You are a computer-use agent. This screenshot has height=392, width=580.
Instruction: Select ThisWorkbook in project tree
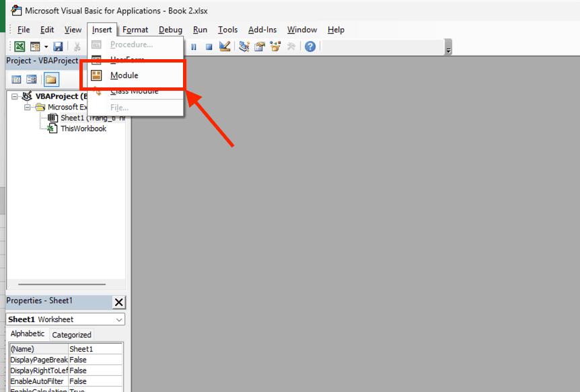coord(83,128)
